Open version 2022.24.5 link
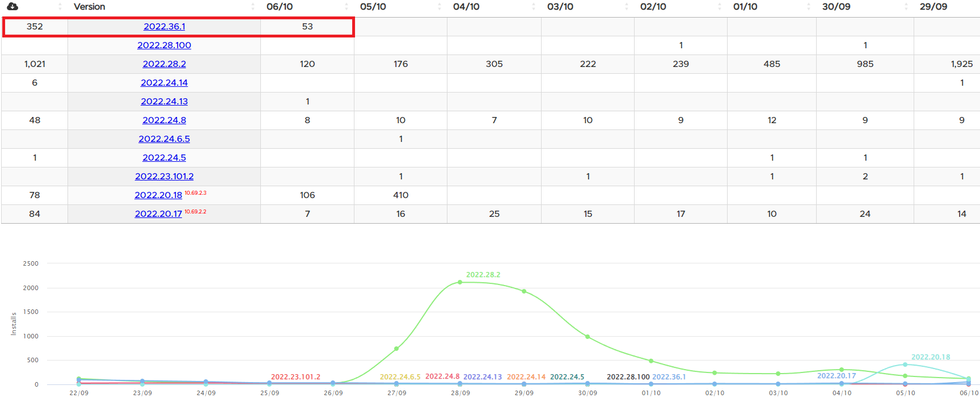 click(x=164, y=158)
